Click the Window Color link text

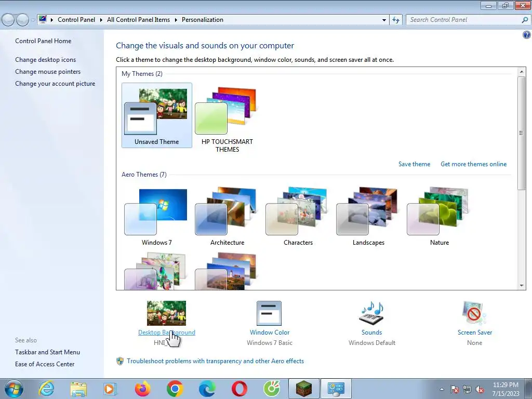point(270,332)
